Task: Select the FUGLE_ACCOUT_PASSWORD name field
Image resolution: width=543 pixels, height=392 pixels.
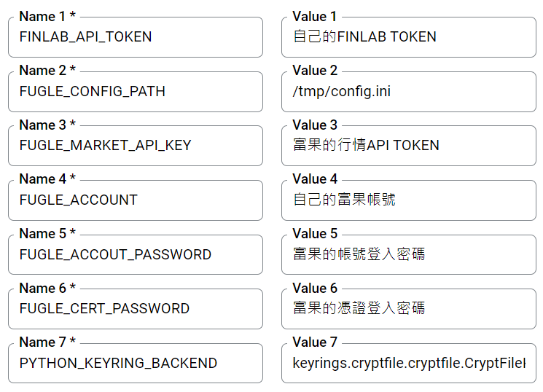Action: click(x=135, y=255)
